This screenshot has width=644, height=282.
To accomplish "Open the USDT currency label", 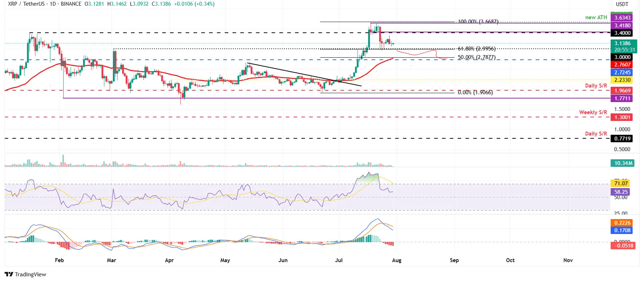I will pos(622,4).
